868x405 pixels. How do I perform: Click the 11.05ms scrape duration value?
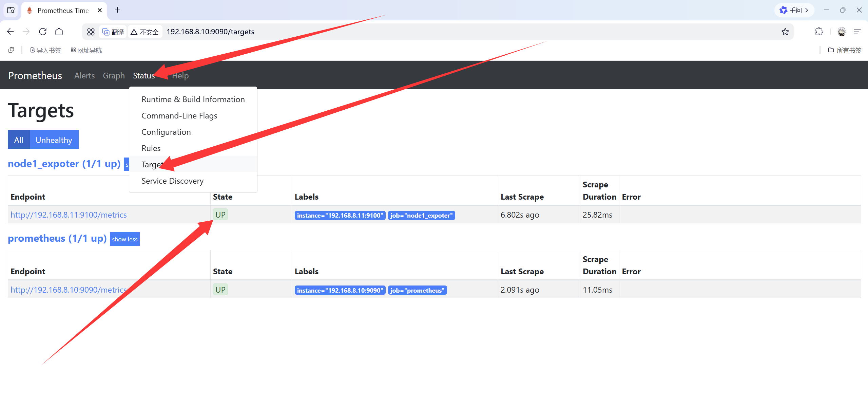click(598, 290)
